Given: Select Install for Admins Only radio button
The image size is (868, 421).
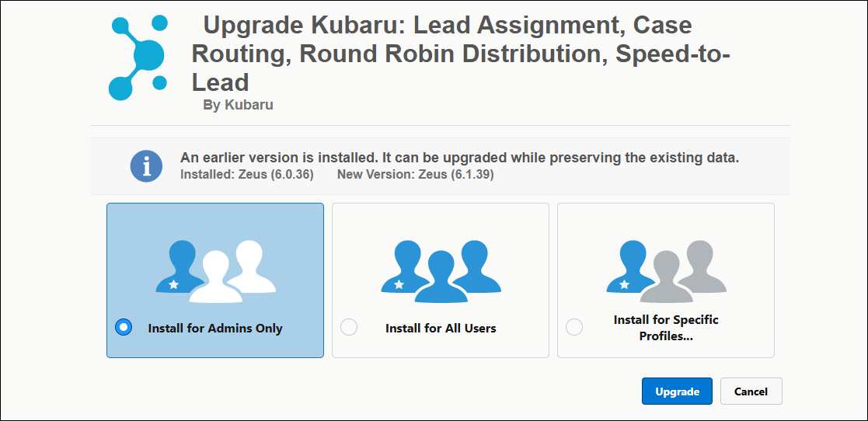Looking at the screenshot, I should pos(124,327).
